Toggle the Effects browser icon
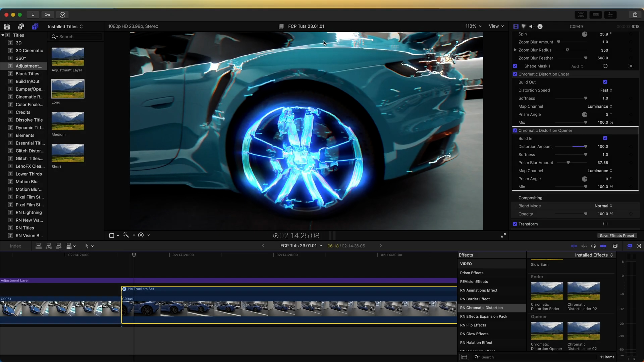This screenshot has height=362, width=644. tap(629, 246)
